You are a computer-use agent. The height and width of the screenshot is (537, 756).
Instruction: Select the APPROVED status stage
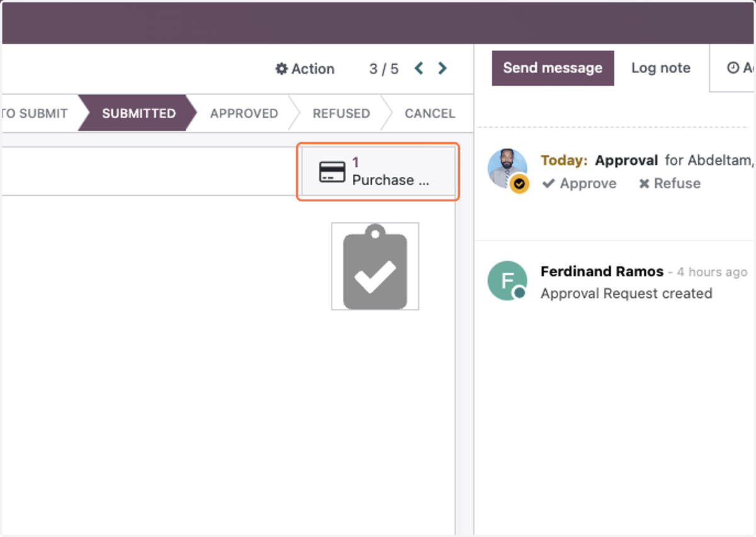point(244,113)
